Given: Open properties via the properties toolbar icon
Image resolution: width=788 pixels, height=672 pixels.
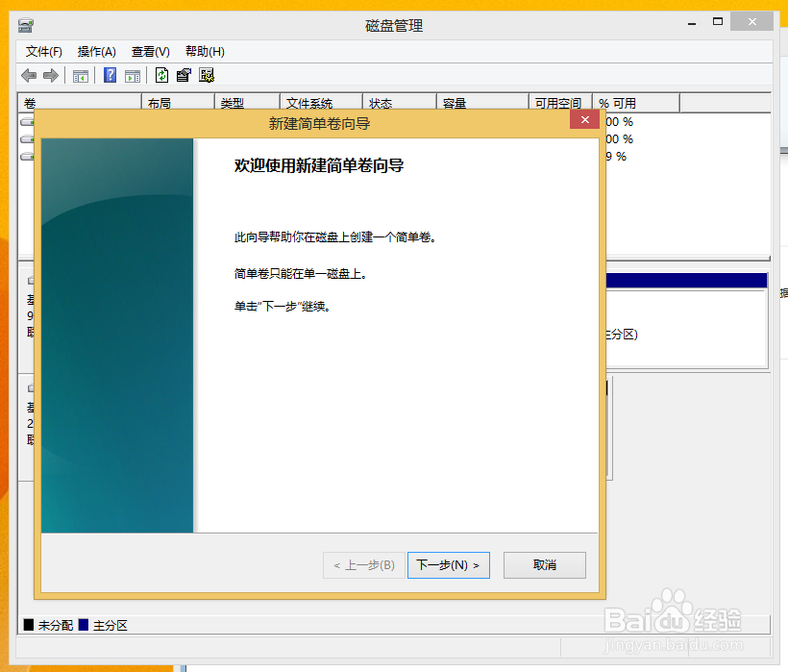Looking at the screenshot, I should click(184, 75).
